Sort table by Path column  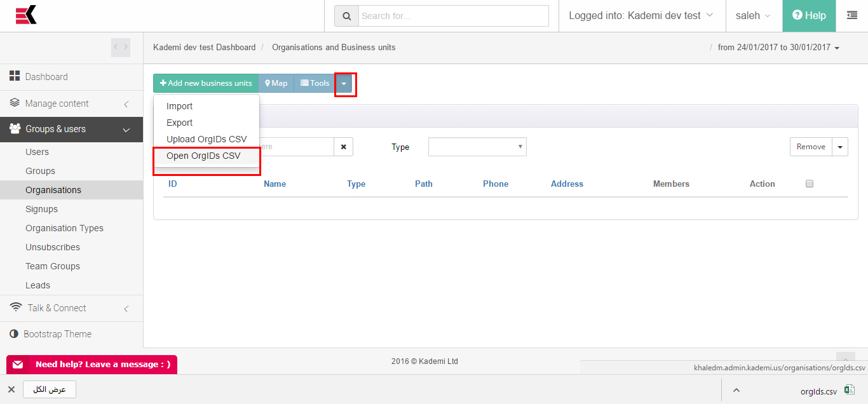pos(424,184)
